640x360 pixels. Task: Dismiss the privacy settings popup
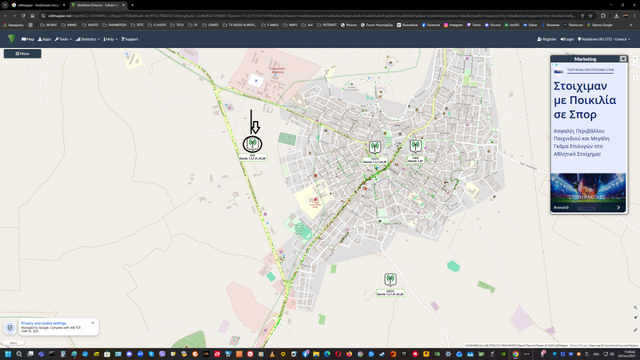(93, 323)
